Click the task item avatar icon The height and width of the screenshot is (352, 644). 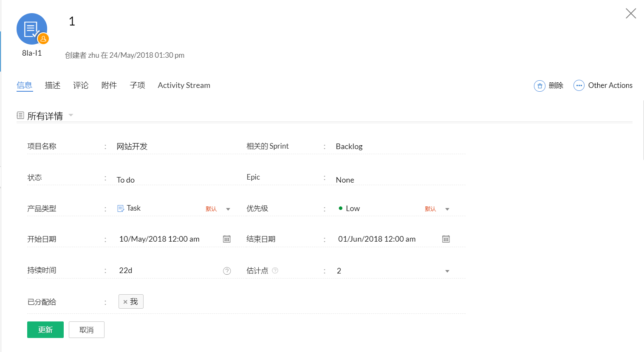coord(32,29)
